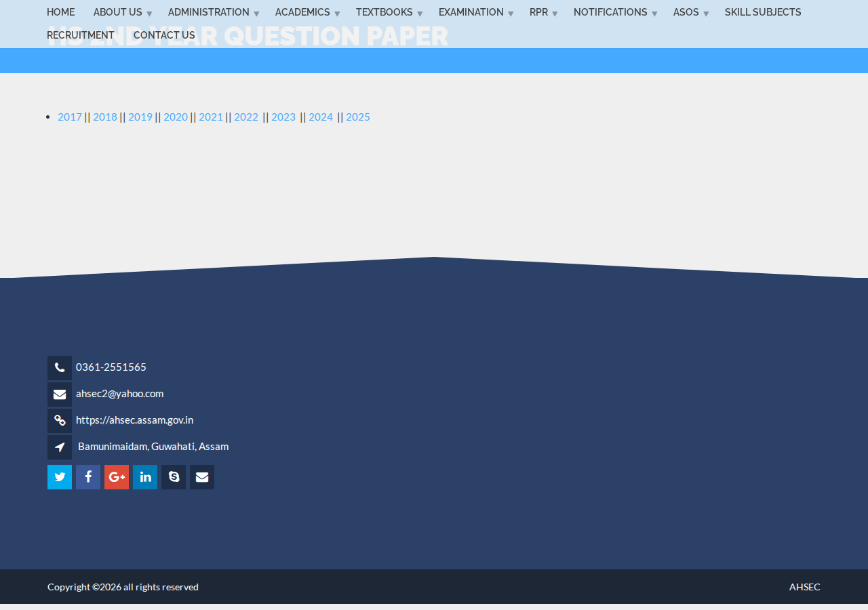Open the LinkedIn social icon

click(x=145, y=477)
